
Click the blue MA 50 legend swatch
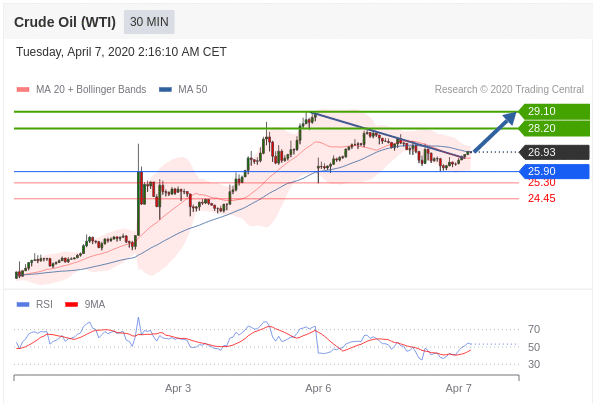(165, 90)
